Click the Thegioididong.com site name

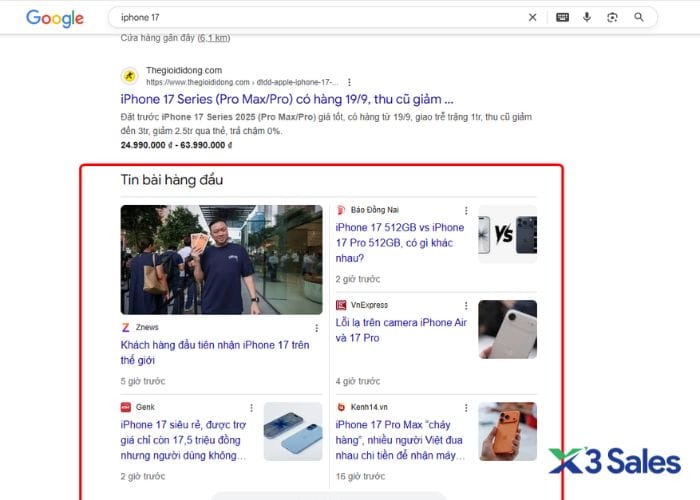[x=184, y=70]
